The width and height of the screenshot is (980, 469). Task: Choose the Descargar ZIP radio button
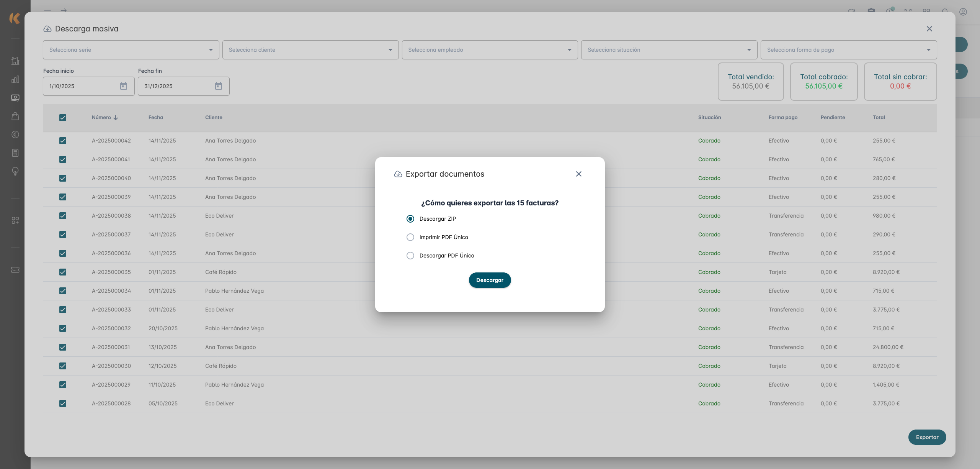tap(410, 219)
